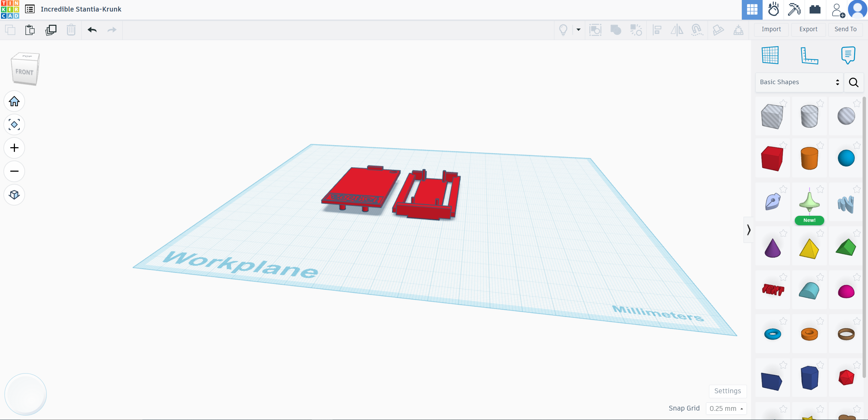Favorite the orange Cylinder with its star

(x=820, y=145)
